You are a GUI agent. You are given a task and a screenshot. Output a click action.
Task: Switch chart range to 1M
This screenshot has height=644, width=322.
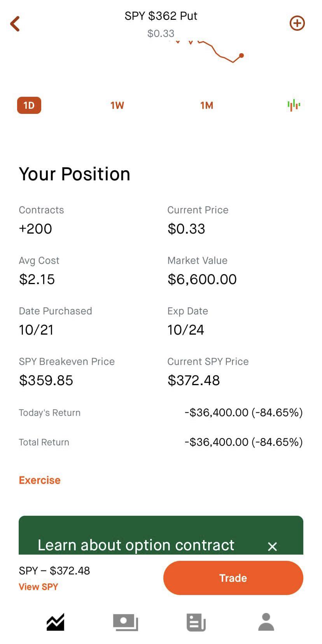click(206, 105)
